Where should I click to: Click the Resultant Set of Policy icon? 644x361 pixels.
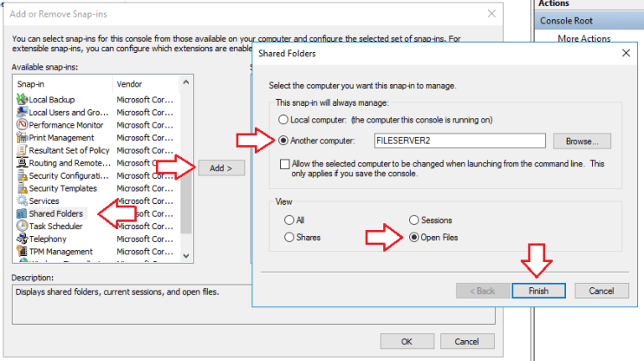click(23, 150)
